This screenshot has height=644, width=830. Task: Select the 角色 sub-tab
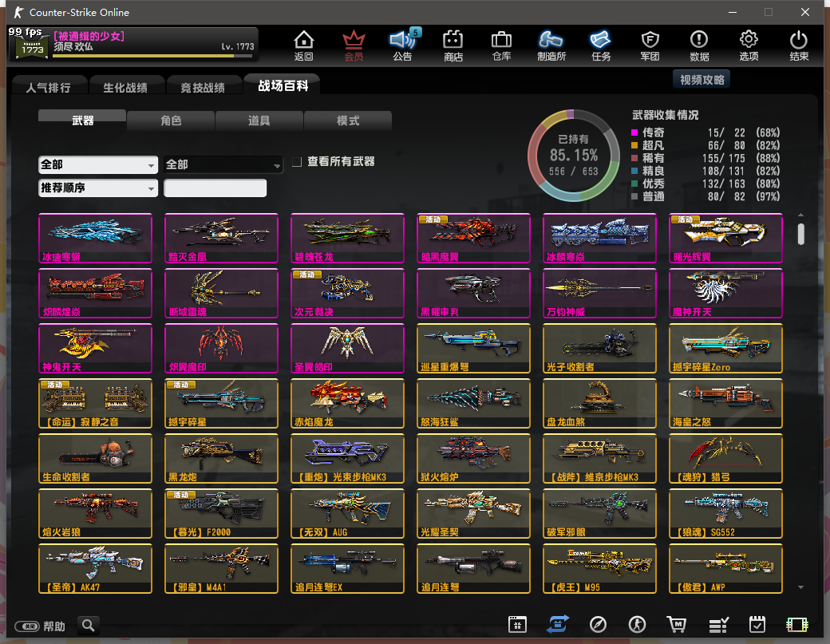(171, 121)
